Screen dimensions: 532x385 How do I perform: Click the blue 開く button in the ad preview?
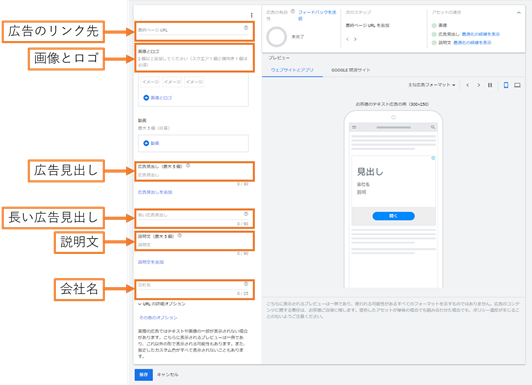[393, 216]
